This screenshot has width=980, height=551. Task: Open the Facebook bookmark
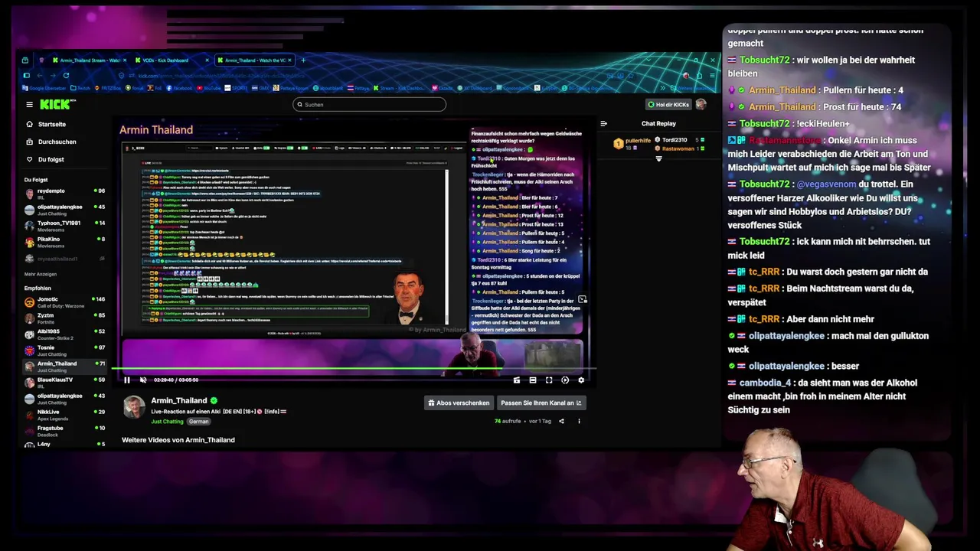[x=180, y=88]
